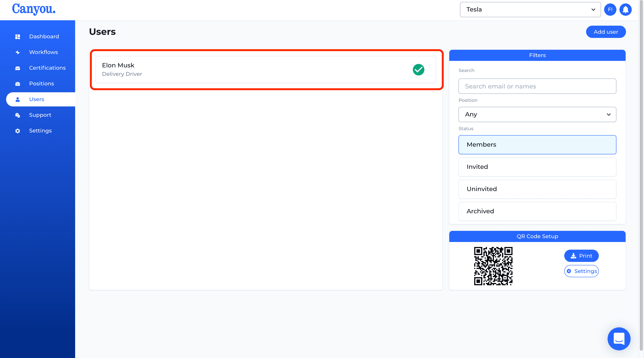644x358 pixels.
Task: Filter users by Uninvited status
Action: 537,189
